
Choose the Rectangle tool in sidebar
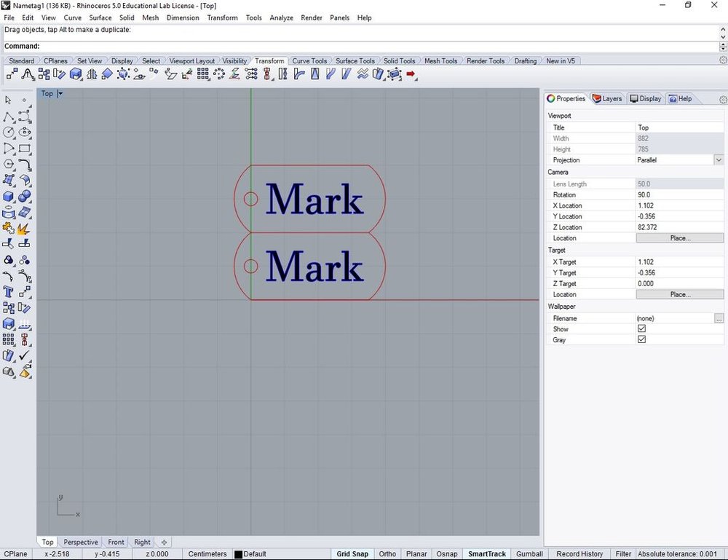pyautogui.click(x=25, y=149)
